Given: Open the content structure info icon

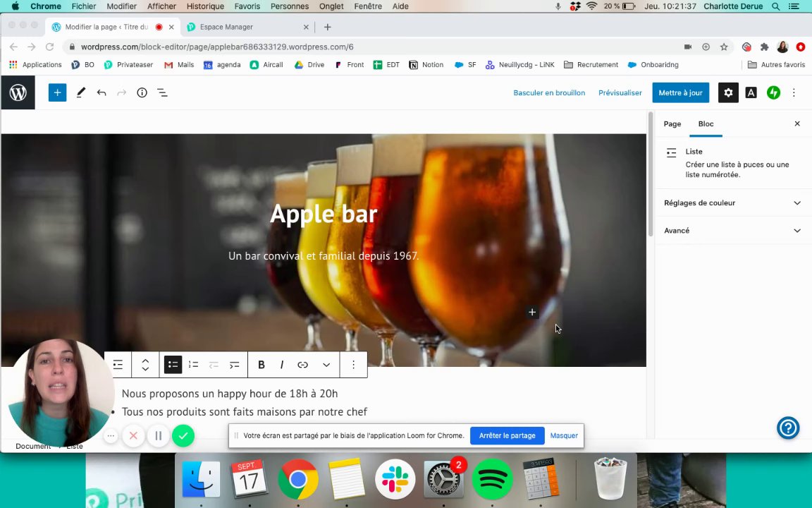Looking at the screenshot, I should click(142, 93).
